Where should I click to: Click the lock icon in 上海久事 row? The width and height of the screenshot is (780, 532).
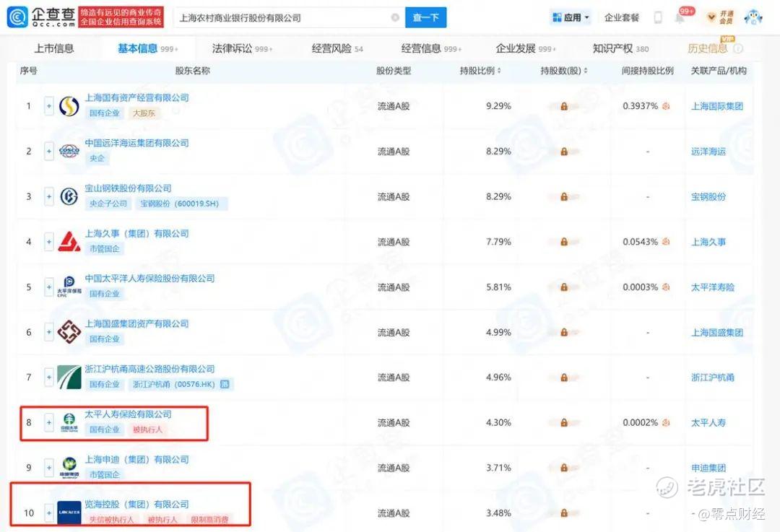pos(564,242)
